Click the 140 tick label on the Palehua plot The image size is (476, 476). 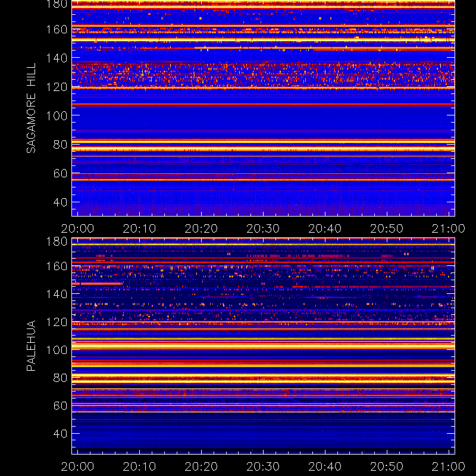(57, 294)
